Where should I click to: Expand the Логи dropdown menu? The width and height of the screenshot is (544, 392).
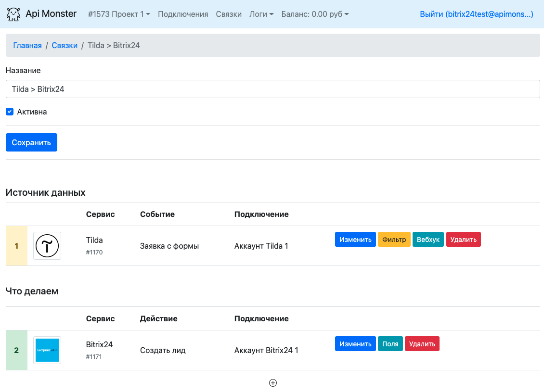(261, 14)
